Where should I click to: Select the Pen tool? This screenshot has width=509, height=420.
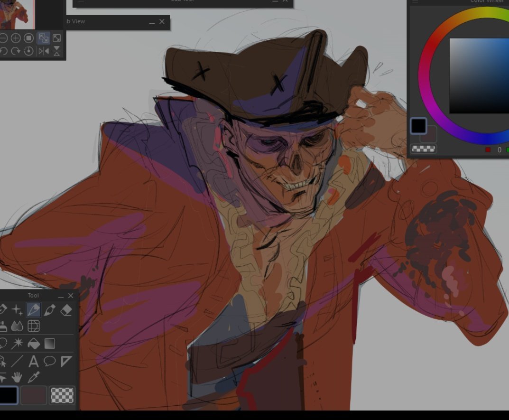(34, 310)
